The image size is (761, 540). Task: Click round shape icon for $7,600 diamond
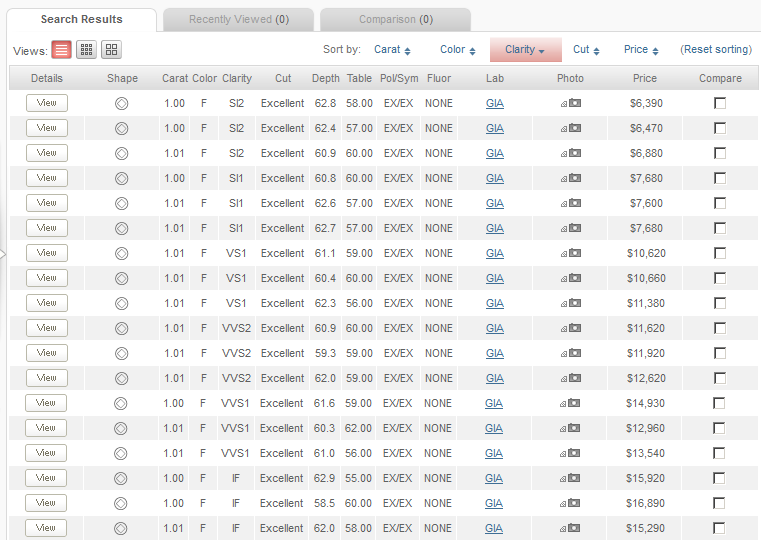pyautogui.click(x=121, y=203)
